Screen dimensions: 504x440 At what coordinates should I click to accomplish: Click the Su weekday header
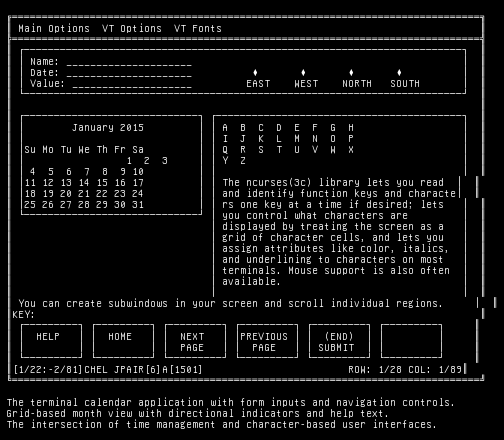pos(30,150)
